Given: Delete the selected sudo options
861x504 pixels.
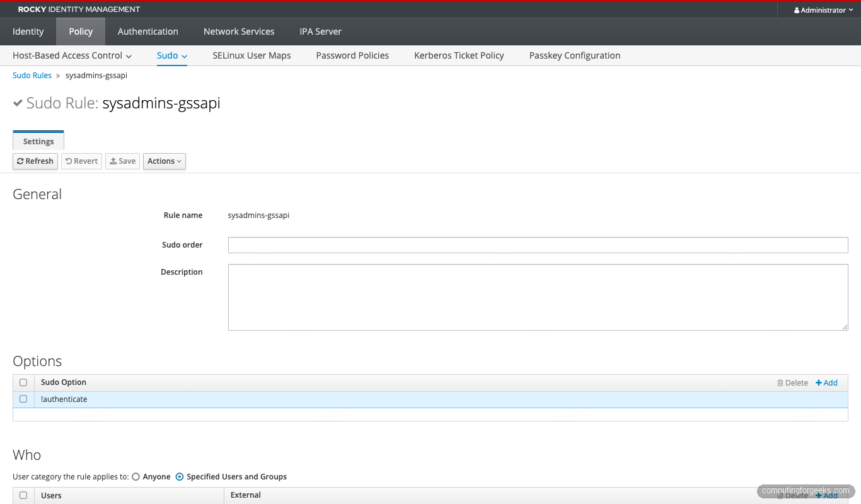Looking at the screenshot, I should click(x=792, y=383).
